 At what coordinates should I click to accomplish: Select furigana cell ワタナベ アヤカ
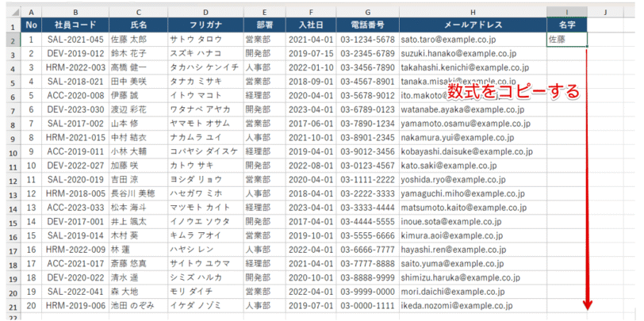[x=205, y=109]
